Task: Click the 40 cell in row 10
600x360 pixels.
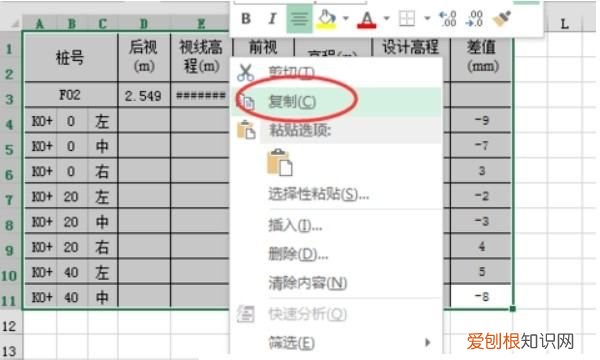Action: (x=71, y=272)
